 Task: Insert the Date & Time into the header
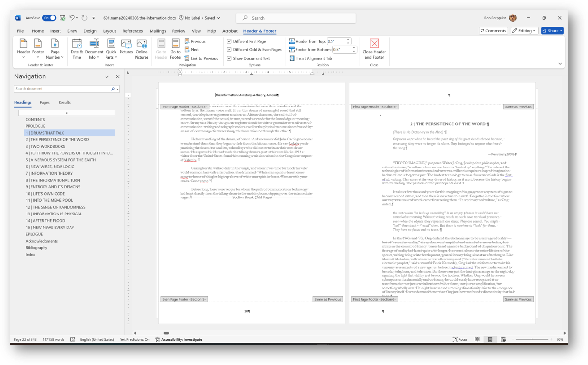pos(77,48)
